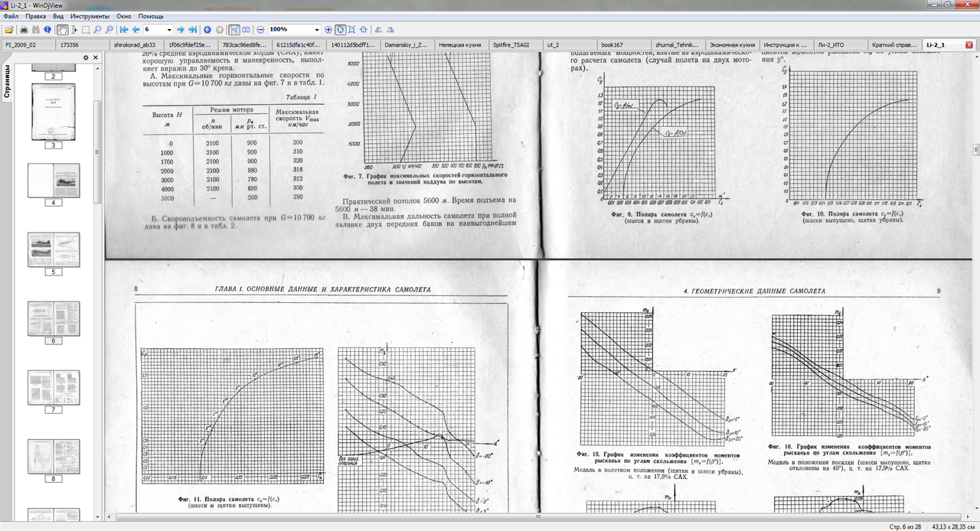Open the Помощь menu
The height and width of the screenshot is (531, 980).
click(x=151, y=15)
